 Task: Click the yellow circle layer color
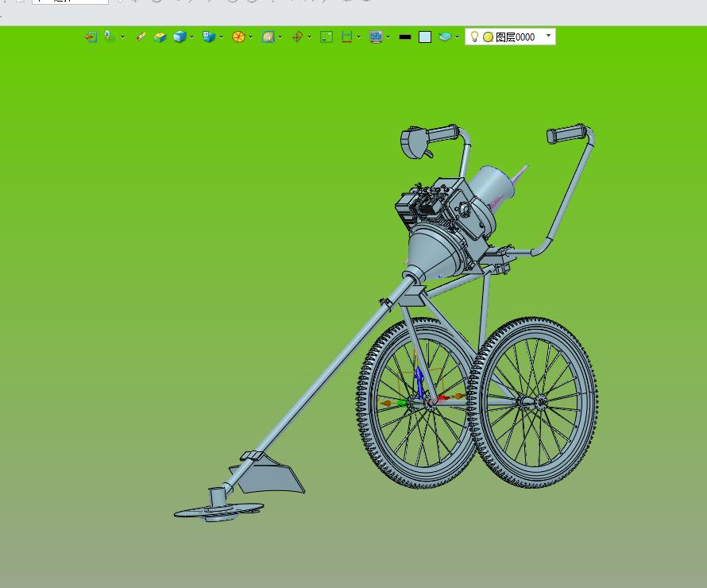click(x=488, y=37)
